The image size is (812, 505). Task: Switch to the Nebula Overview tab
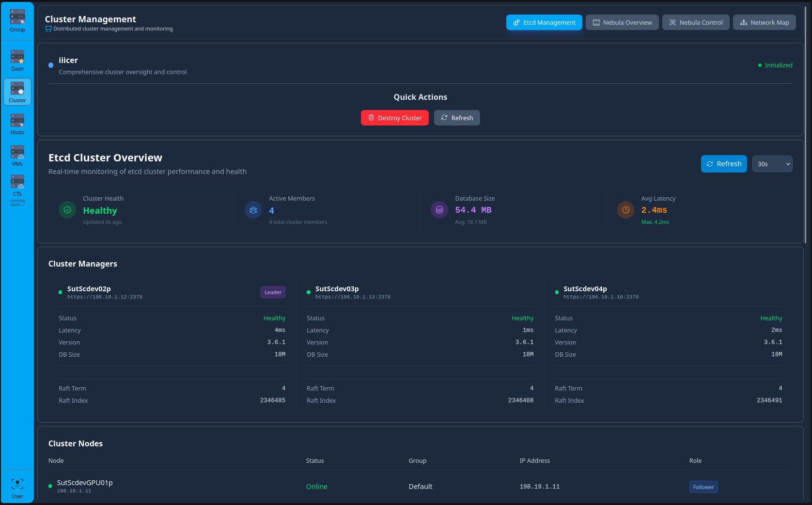click(622, 22)
